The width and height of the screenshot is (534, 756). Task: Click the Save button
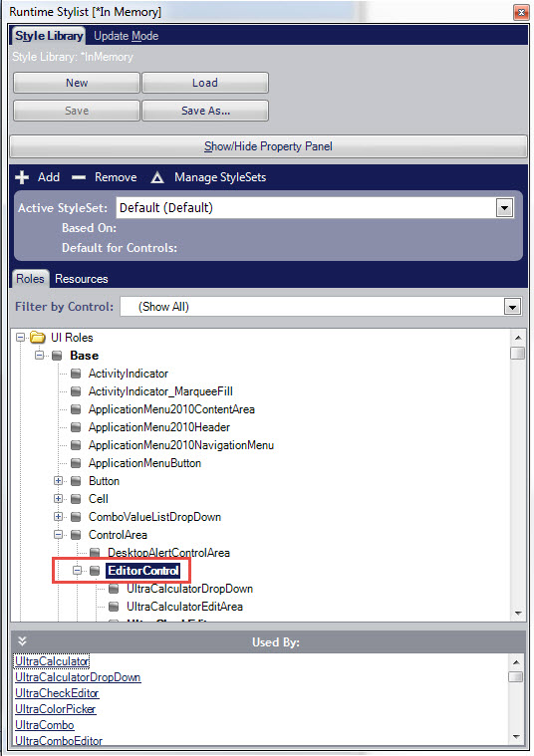(x=77, y=111)
